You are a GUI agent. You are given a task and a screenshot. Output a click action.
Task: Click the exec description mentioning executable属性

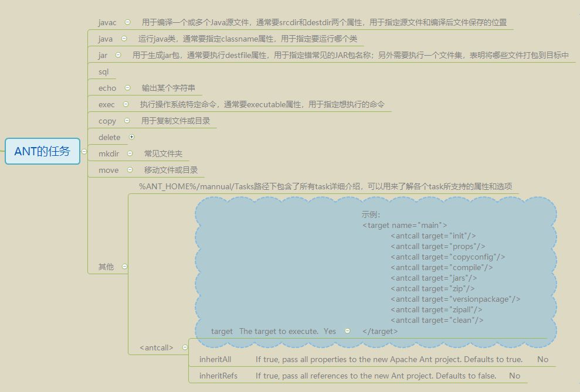pyautogui.click(x=262, y=104)
